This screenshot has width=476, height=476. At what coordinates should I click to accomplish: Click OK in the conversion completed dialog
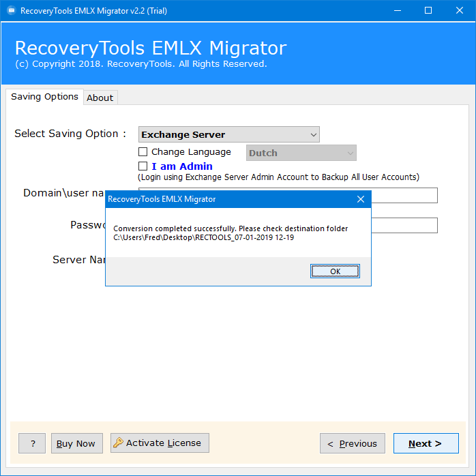click(x=335, y=271)
